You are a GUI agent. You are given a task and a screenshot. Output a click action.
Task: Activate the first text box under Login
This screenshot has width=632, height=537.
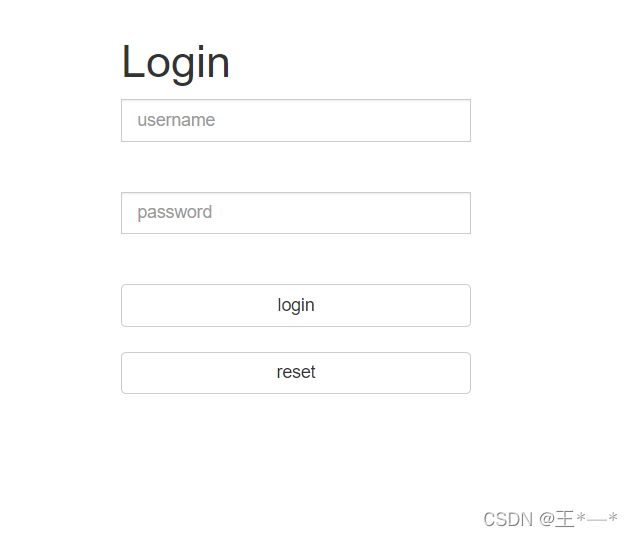click(296, 121)
